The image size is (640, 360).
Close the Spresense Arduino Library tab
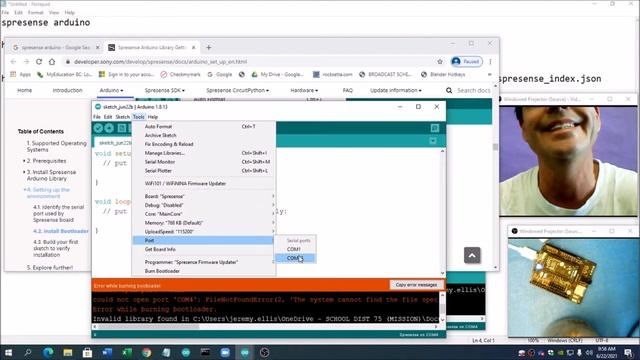click(193, 47)
